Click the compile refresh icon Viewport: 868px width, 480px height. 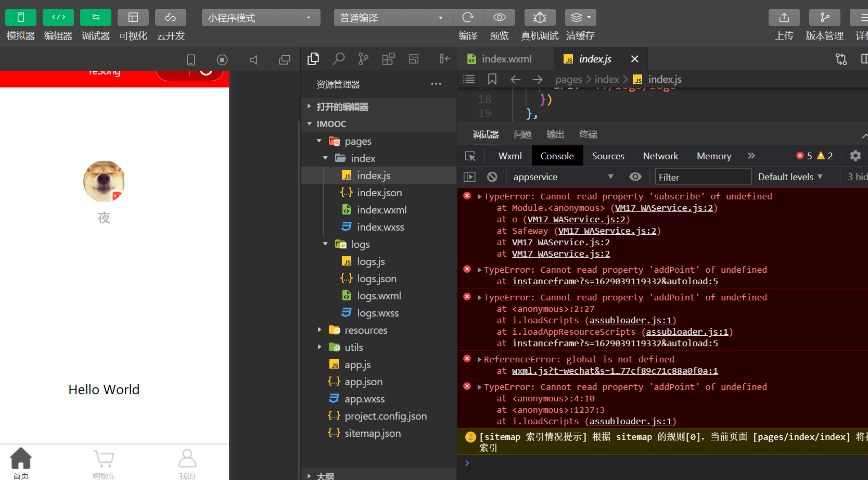coord(468,17)
